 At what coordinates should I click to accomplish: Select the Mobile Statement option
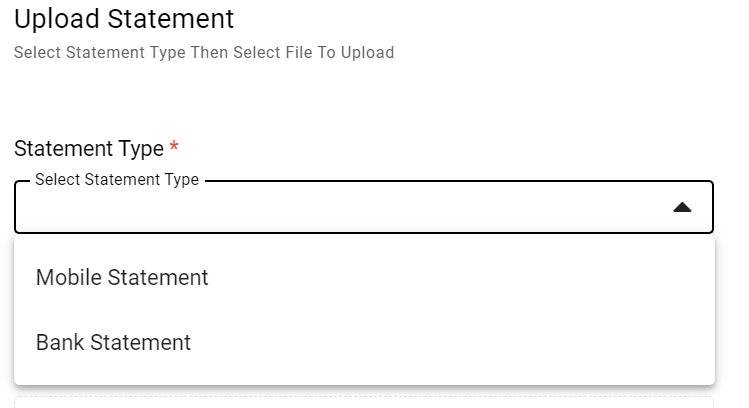pos(122,277)
